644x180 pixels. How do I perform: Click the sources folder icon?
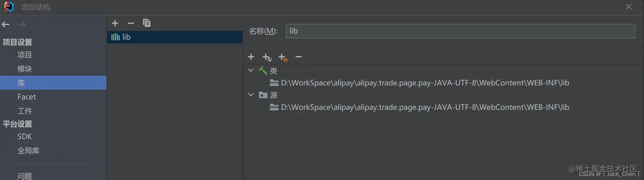click(x=263, y=95)
